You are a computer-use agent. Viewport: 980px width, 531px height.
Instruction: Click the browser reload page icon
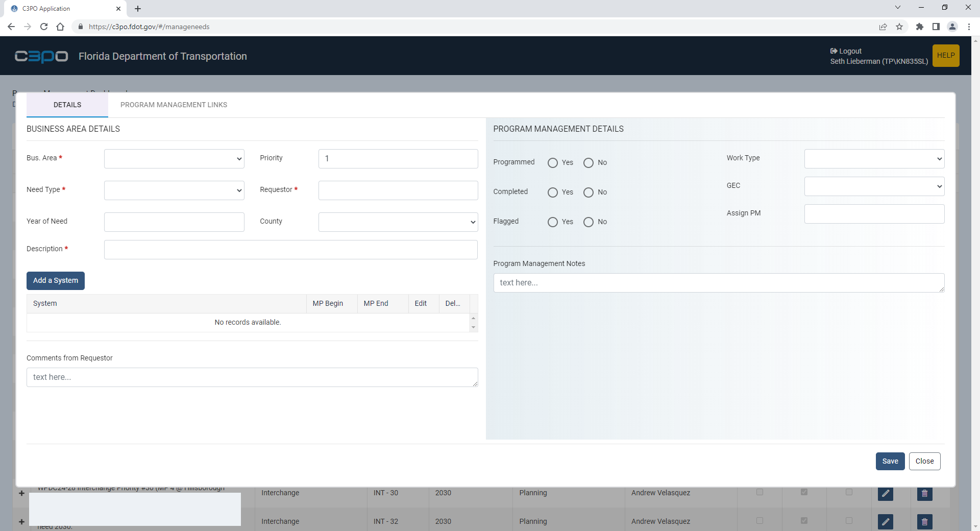(x=44, y=27)
